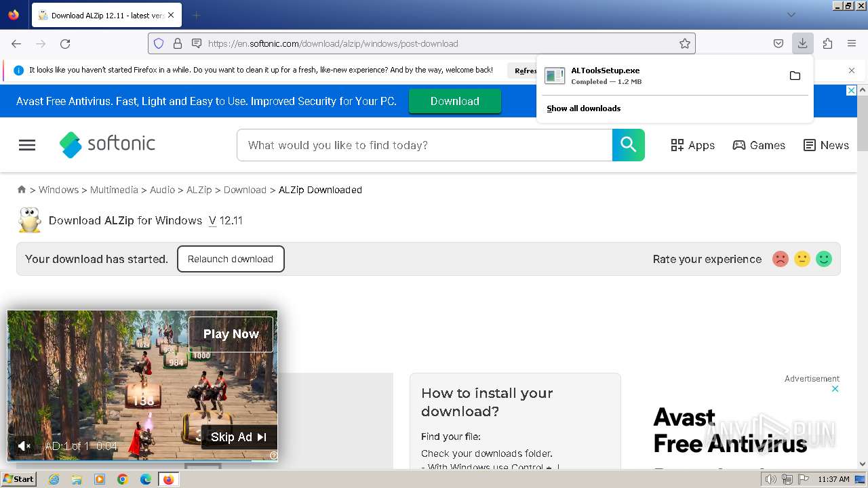Launch Edge from the taskbar
Screen dimensions: 868x488
(146, 479)
